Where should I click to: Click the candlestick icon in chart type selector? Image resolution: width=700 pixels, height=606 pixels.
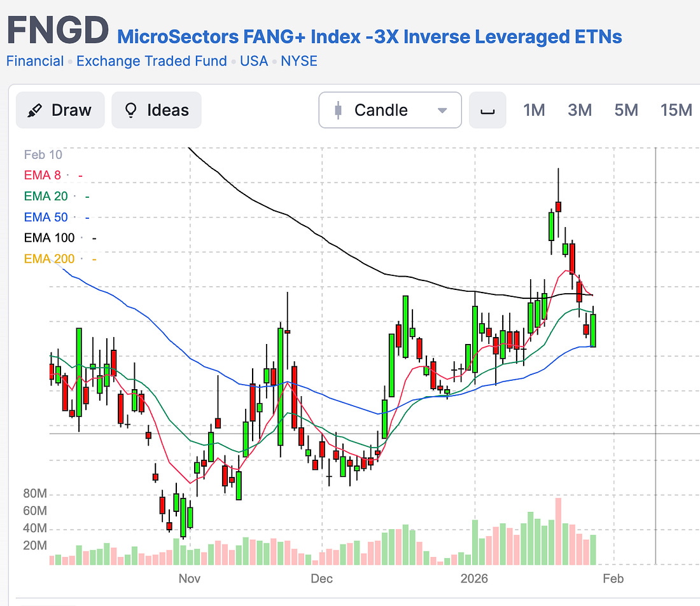pyautogui.click(x=339, y=110)
